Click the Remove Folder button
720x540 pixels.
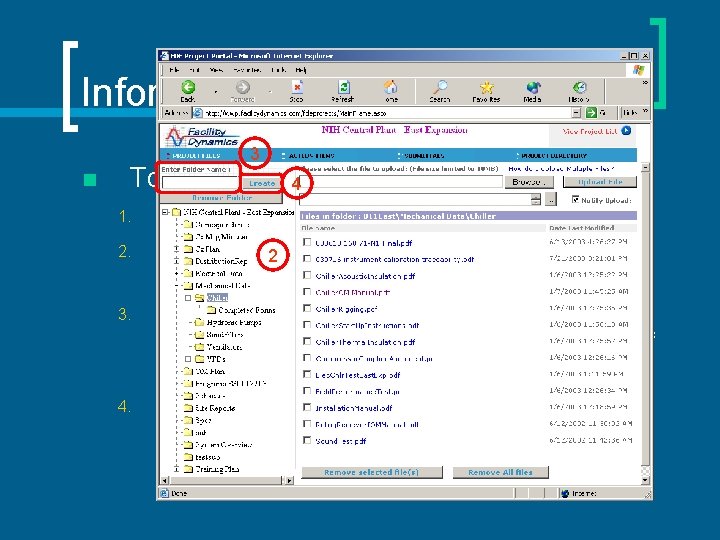(x=221, y=198)
